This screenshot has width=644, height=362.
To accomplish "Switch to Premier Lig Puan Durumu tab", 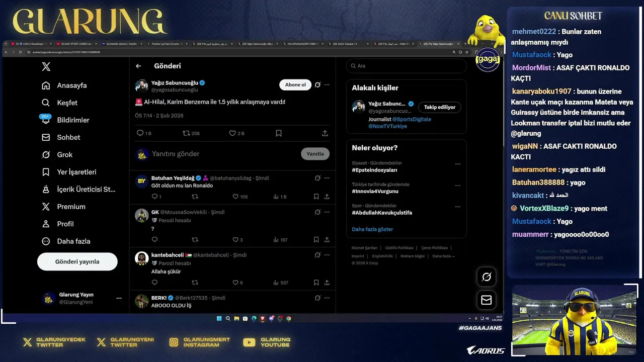I will coord(167,44).
